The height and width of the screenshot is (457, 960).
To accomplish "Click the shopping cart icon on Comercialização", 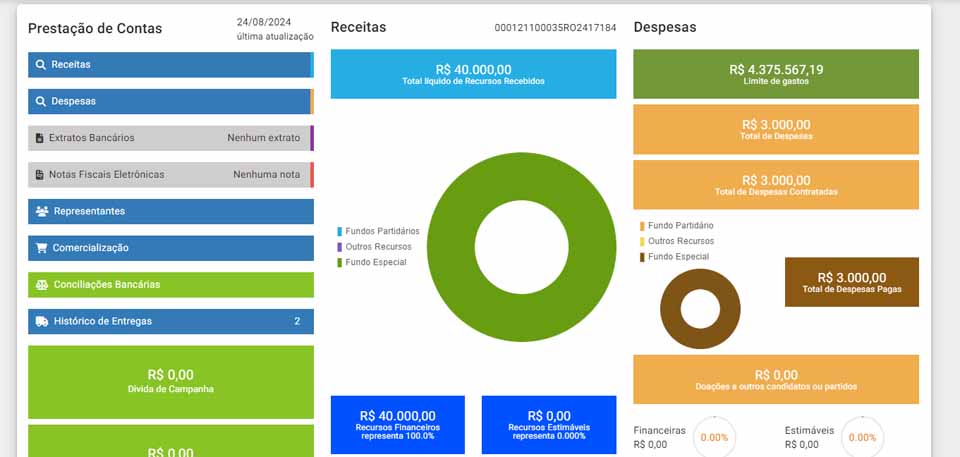I will pyautogui.click(x=42, y=248).
